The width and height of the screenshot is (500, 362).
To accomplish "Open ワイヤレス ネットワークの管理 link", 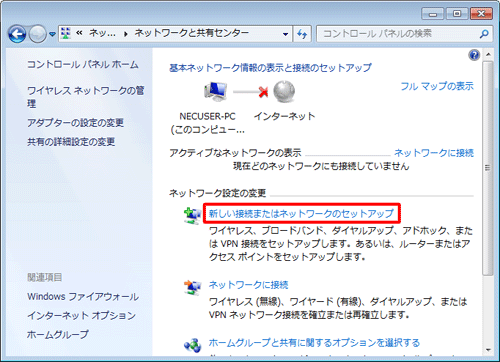I will click(x=86, y=97).
